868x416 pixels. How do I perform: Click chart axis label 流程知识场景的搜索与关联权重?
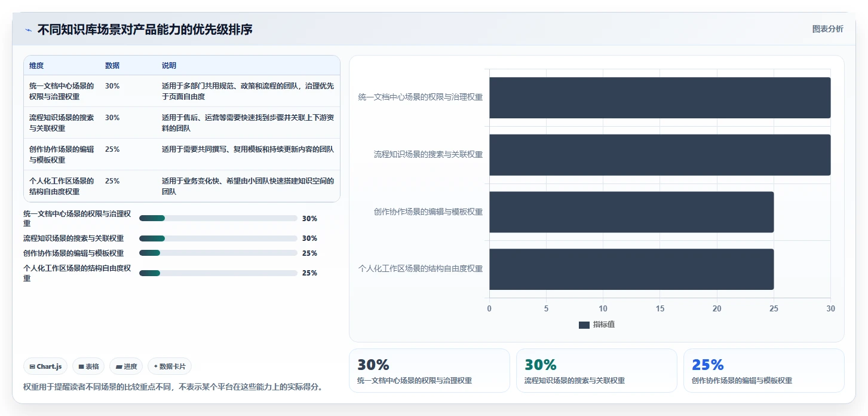[x=428, y=154]
